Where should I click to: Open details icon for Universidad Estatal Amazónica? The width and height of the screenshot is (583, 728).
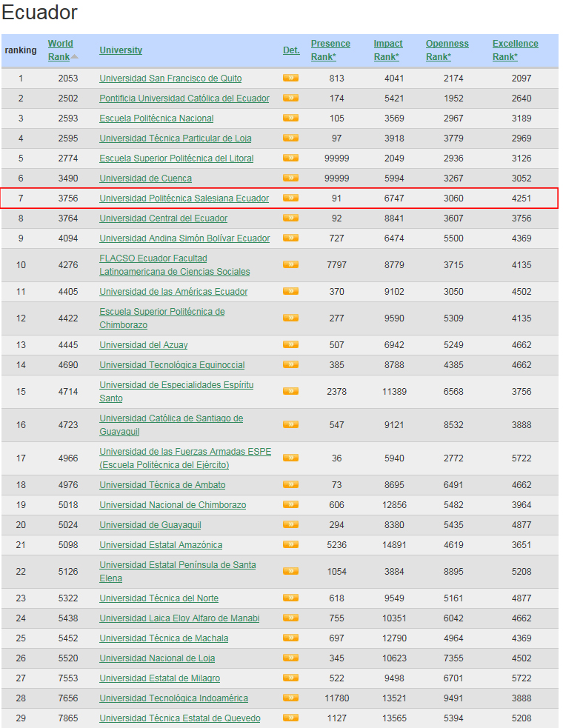pos(291,544)
